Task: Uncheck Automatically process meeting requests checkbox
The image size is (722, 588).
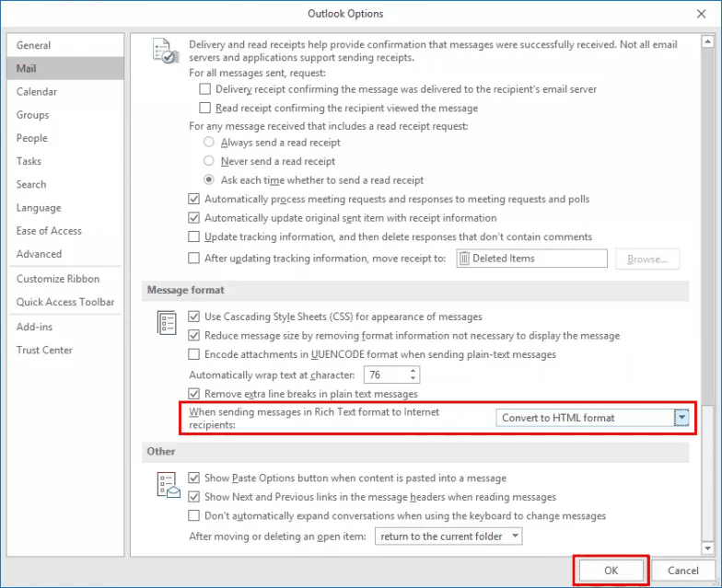Action: tap(193, 199)
